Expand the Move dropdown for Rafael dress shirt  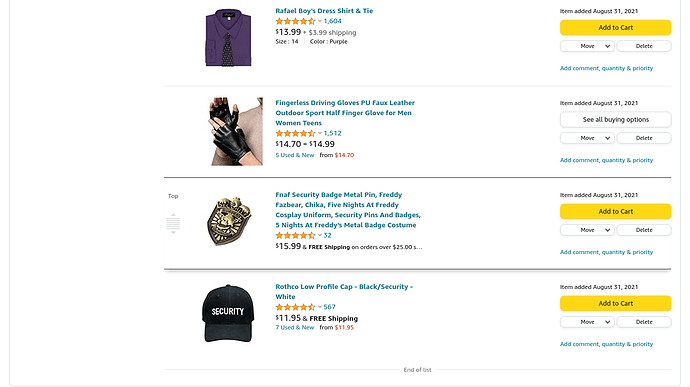click(587, 46)
